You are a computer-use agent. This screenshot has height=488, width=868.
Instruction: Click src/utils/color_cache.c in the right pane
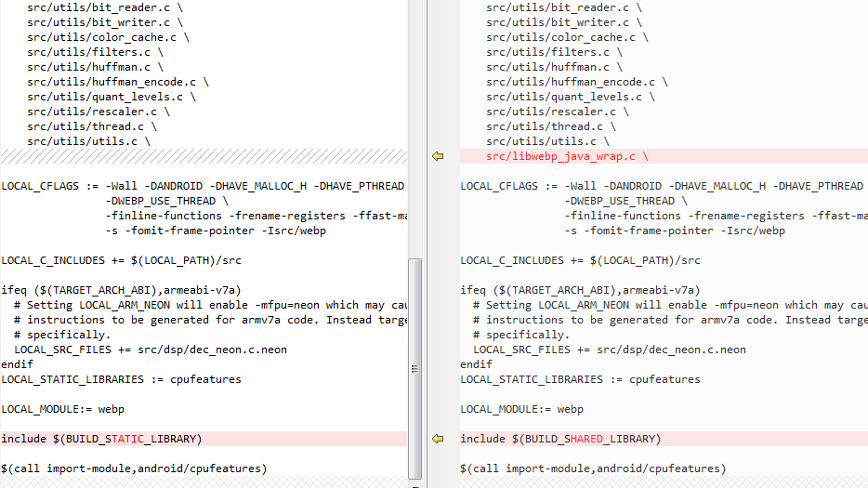coord(567,38)
